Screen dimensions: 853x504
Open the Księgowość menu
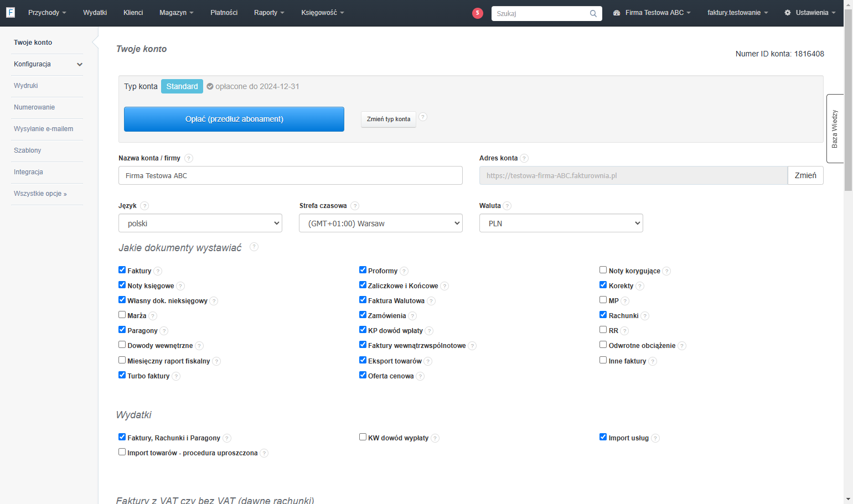coord(323,13)
